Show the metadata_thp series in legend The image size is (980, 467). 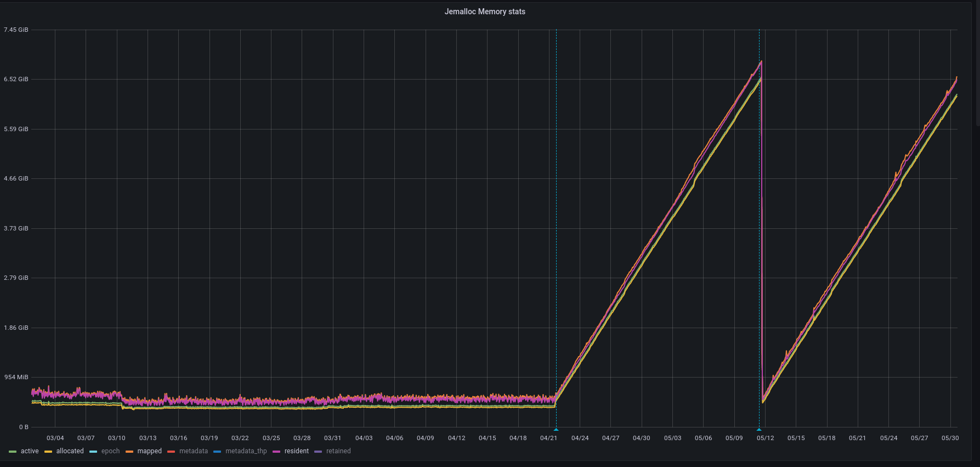coord(246,451)
